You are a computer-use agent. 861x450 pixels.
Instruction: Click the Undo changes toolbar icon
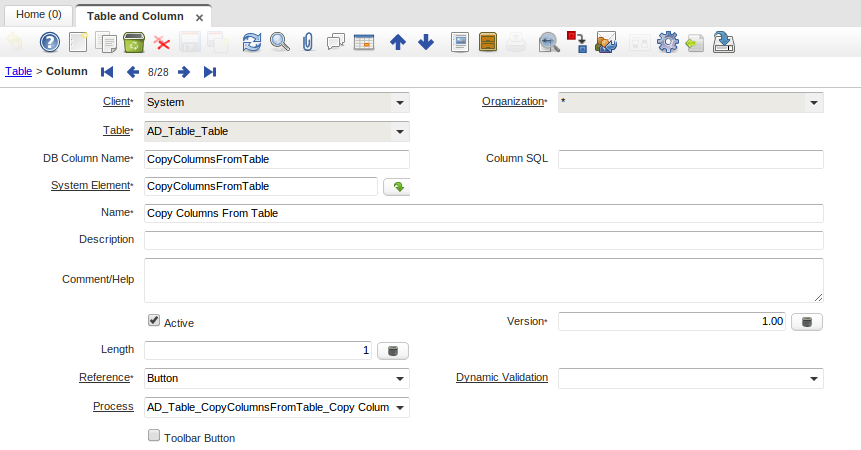[15, 42]
